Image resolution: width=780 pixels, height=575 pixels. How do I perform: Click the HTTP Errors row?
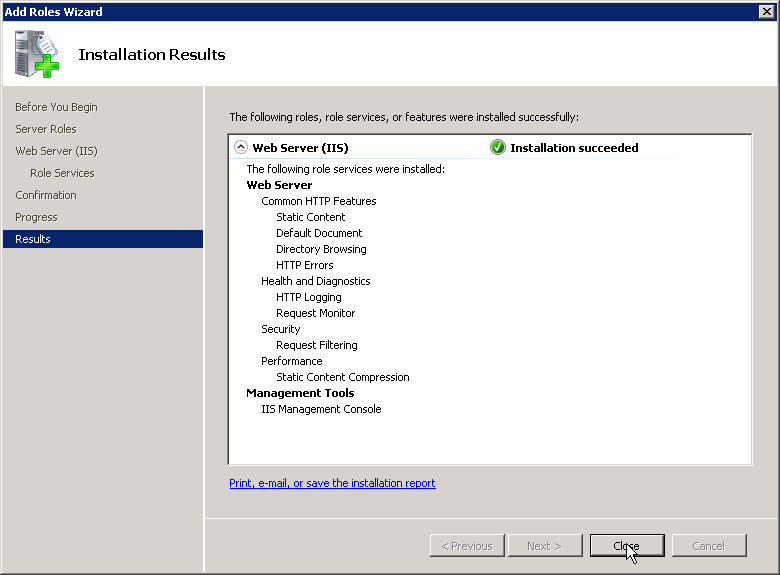pyautogui.click(x=304, y=265)
